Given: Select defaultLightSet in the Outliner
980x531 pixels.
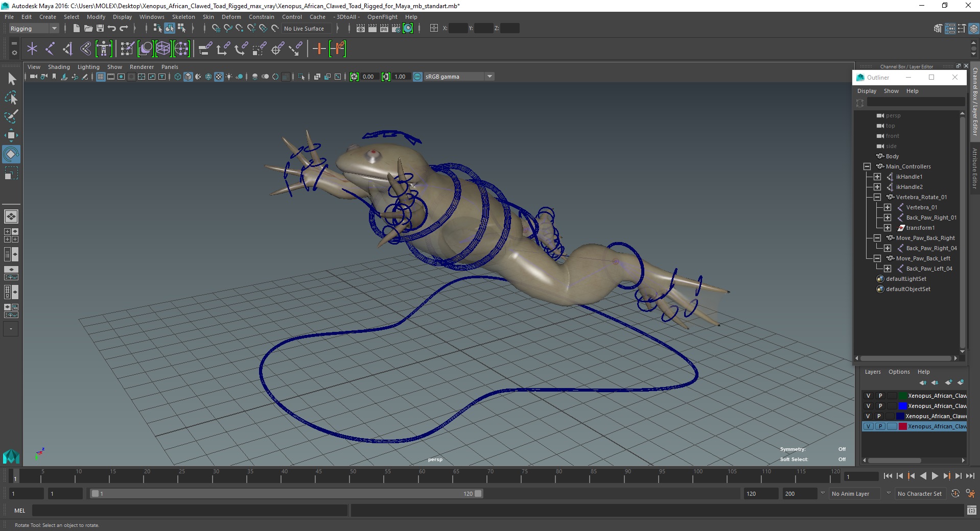Looking at the screenshot, I should click(905, 279).
